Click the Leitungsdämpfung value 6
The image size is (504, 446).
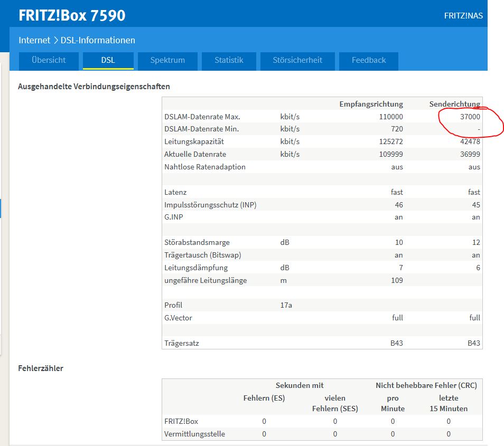pos(478,268)
